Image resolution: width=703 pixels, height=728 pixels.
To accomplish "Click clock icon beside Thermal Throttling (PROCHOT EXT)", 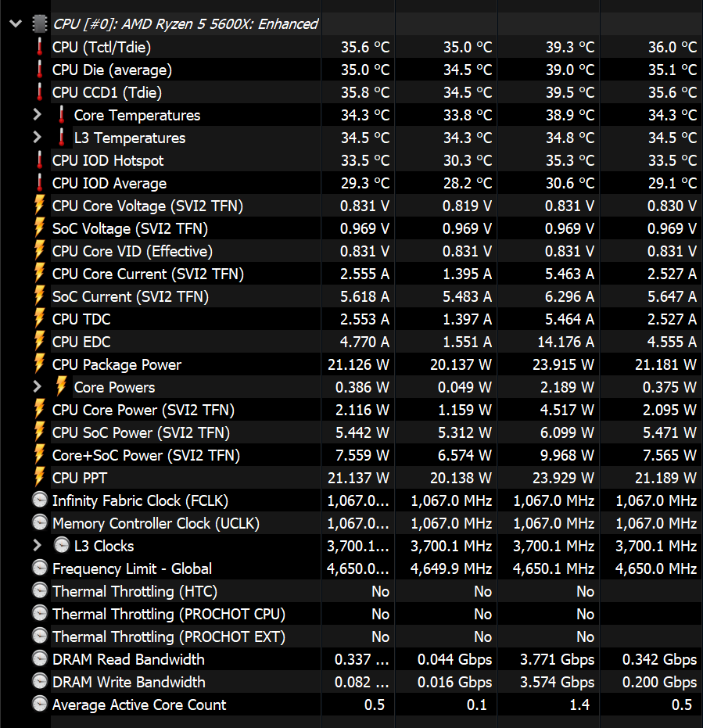I will point(40,636).
